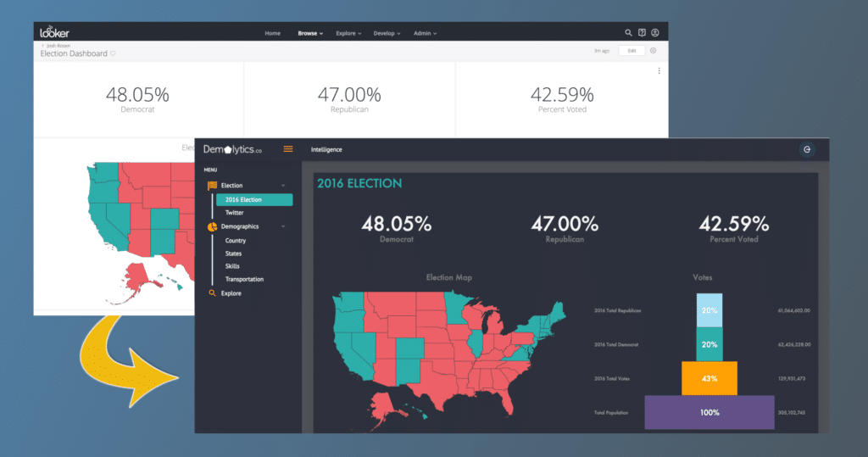The height and width of the screenshot is (457, 868).
Task: Collapse the Demographics sidebar section arrow
Action: pyautogui.click(x=283, y=226)
